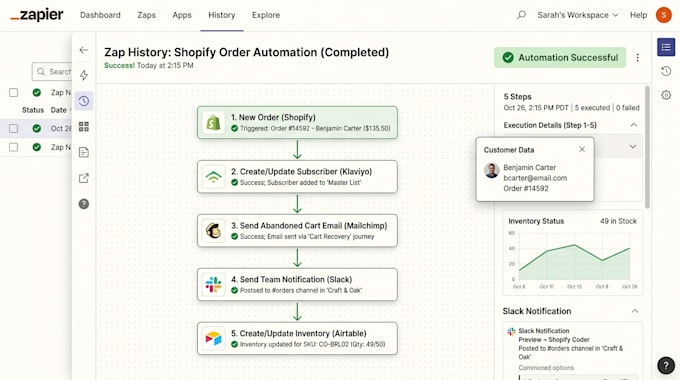The height and width of the screenshot is (380, 680).
Task: Collapse the Slack Notification section
Action: coord(635,311)
